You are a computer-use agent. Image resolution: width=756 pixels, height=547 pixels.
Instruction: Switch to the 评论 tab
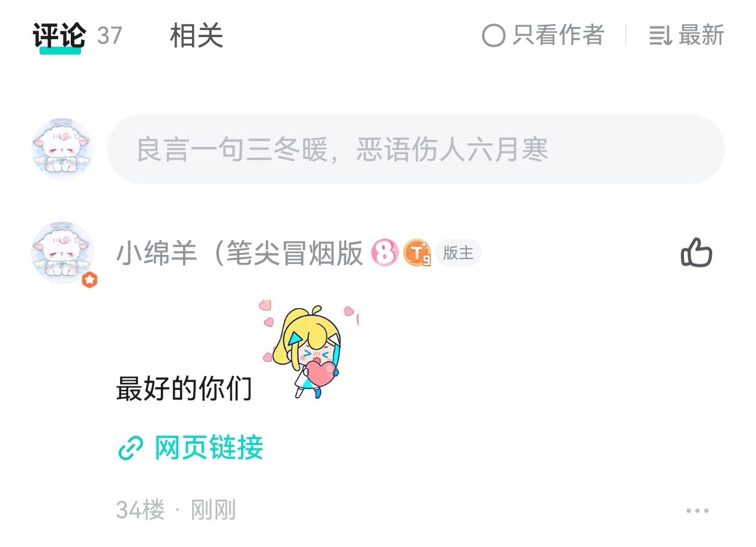pos(59,36)
